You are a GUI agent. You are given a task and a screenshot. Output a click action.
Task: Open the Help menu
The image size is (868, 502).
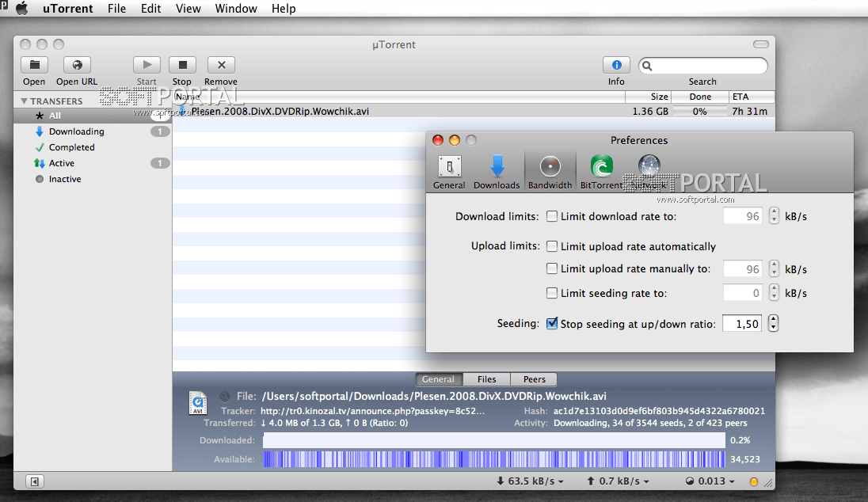(x=284, y=9)
